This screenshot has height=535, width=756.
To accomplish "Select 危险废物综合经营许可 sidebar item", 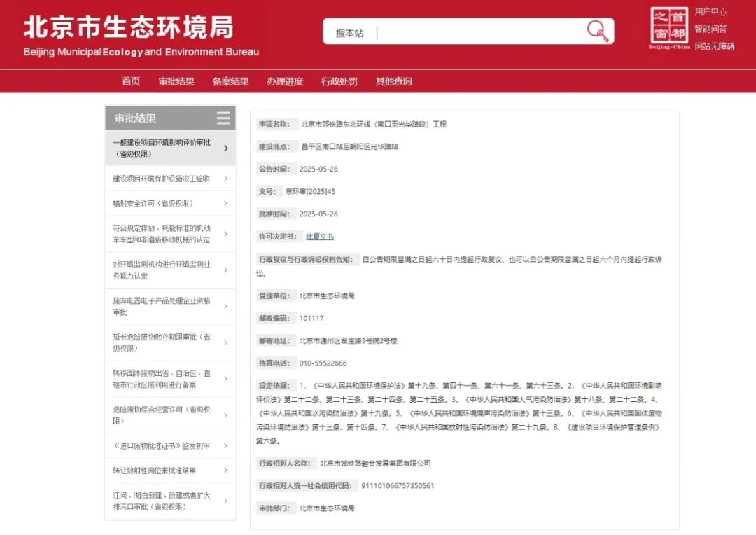I will 170,415.
